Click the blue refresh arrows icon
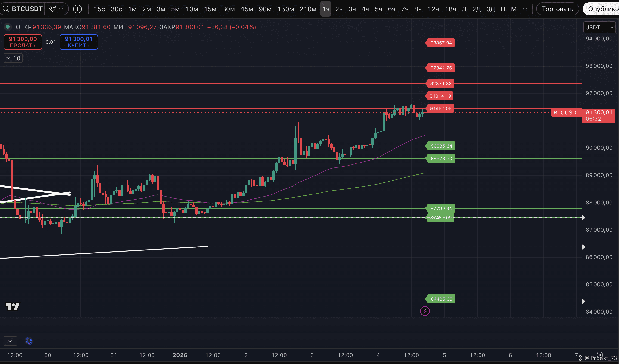619x364 pixels. click(28, 341)
